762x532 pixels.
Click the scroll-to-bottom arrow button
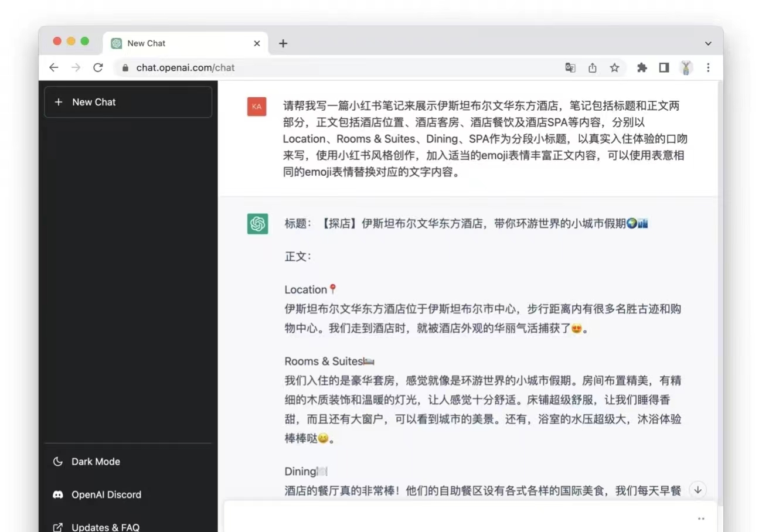click(698, 490)
